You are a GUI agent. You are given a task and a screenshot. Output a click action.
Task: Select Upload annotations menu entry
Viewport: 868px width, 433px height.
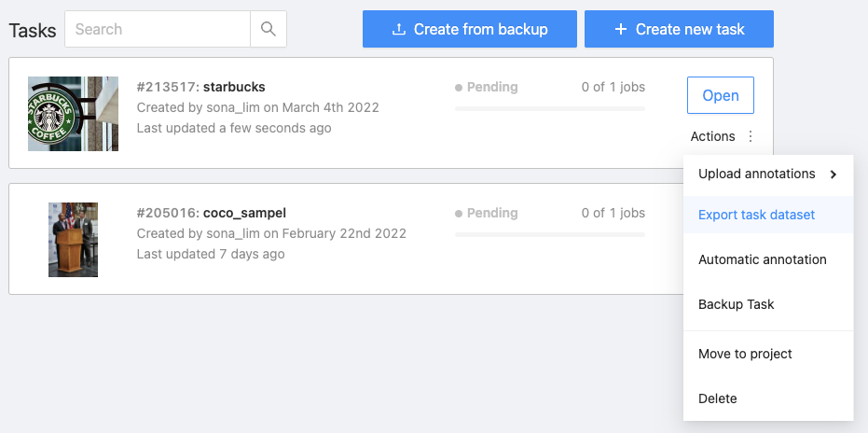click(768, 175)
